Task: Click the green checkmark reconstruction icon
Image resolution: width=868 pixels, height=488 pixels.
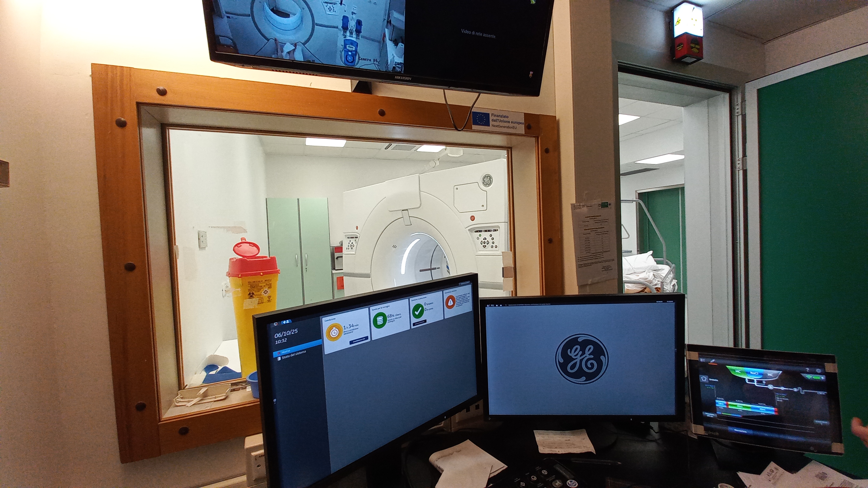Action: click(418, 312)
